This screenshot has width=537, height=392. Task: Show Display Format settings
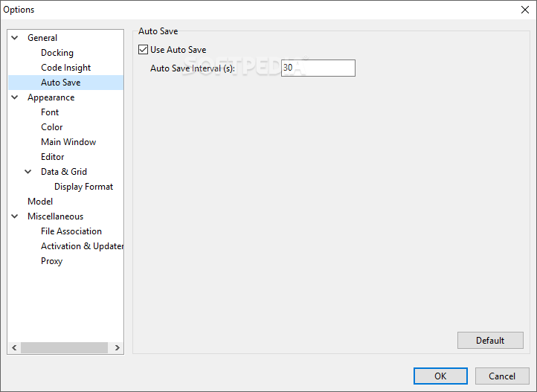[x=83, y=187]
